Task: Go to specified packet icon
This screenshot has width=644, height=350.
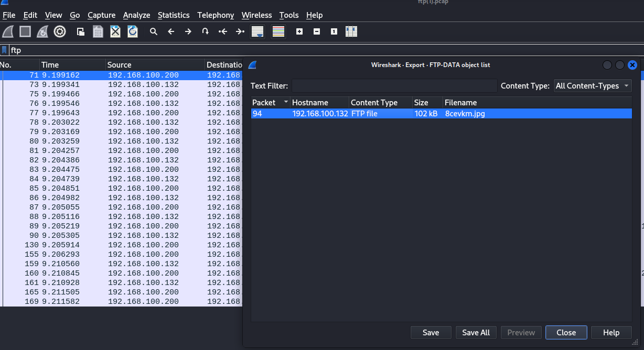Action: 206,31
